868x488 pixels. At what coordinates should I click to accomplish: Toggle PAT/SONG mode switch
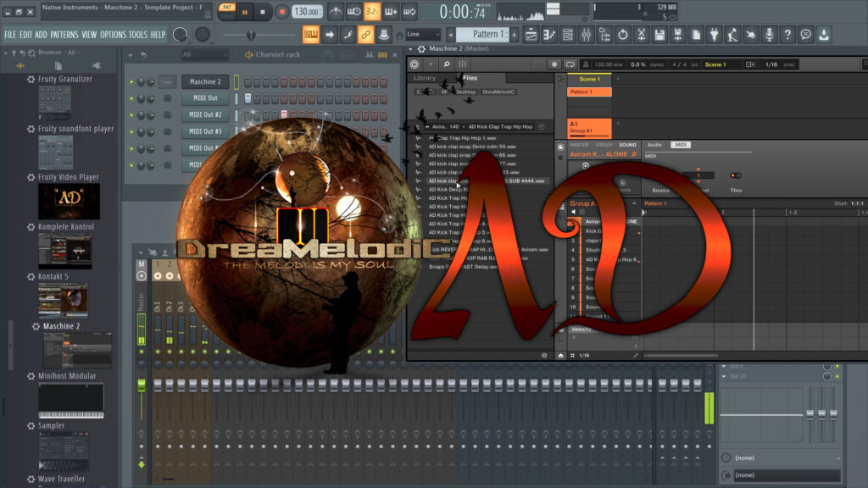click(x=227, y=12)
